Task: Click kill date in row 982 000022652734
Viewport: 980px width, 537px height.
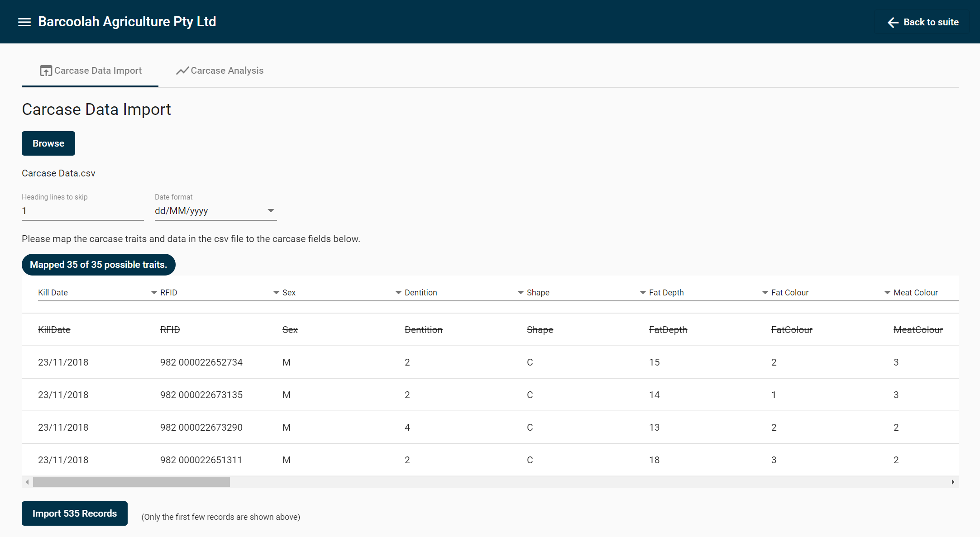Action: 63,362
